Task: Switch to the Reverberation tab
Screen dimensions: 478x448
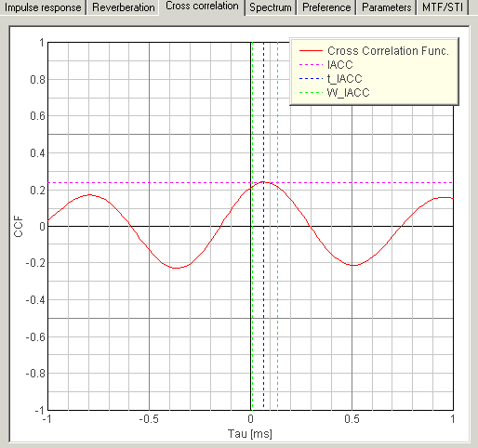Action: (x=124, y=7)
